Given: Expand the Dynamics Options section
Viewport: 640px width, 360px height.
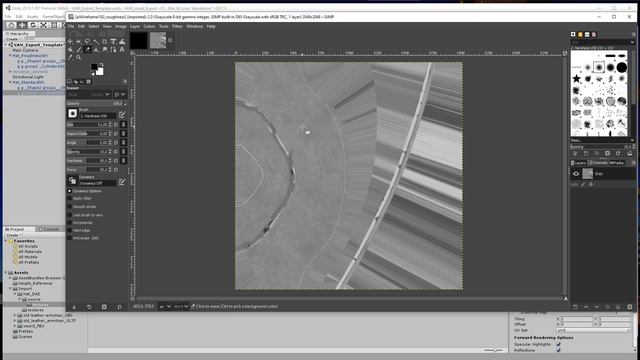Looking at the screenshot, I should (69, 191).
